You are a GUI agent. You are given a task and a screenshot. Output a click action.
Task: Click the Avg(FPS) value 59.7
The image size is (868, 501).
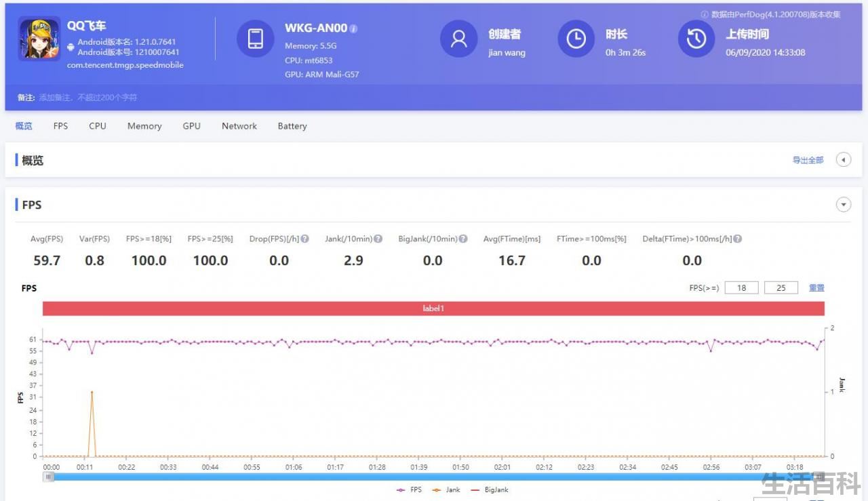(47, 261)
